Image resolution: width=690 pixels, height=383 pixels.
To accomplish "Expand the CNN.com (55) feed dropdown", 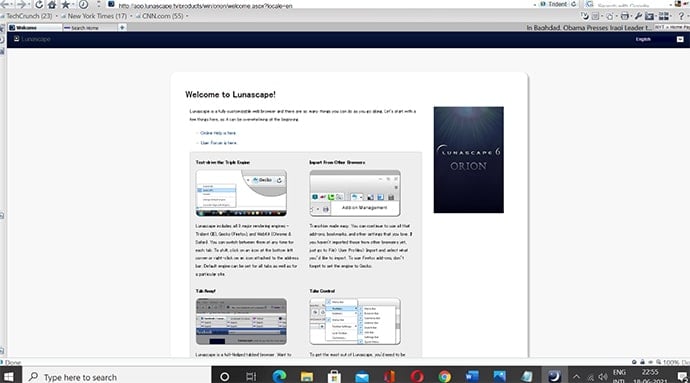I will click(187, 16).
